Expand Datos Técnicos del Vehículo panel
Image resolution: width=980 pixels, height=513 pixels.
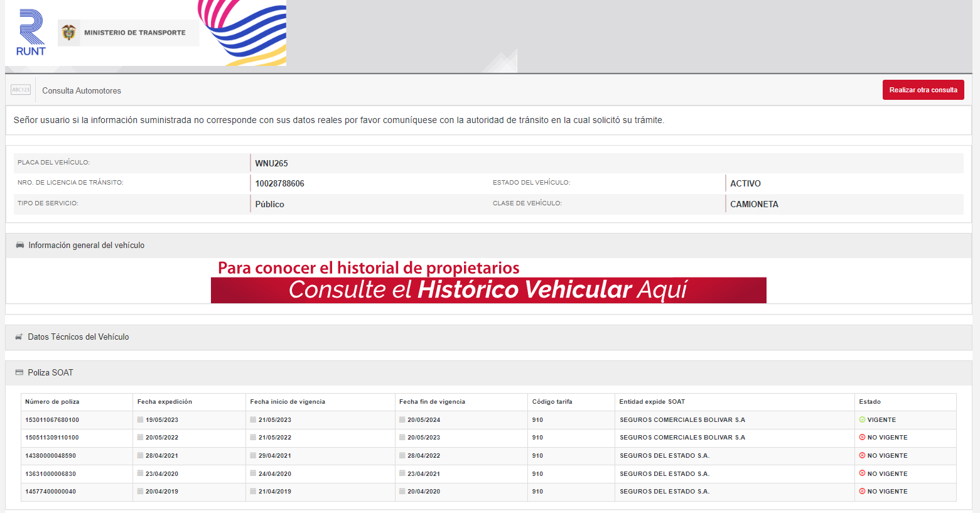(78, 337)
